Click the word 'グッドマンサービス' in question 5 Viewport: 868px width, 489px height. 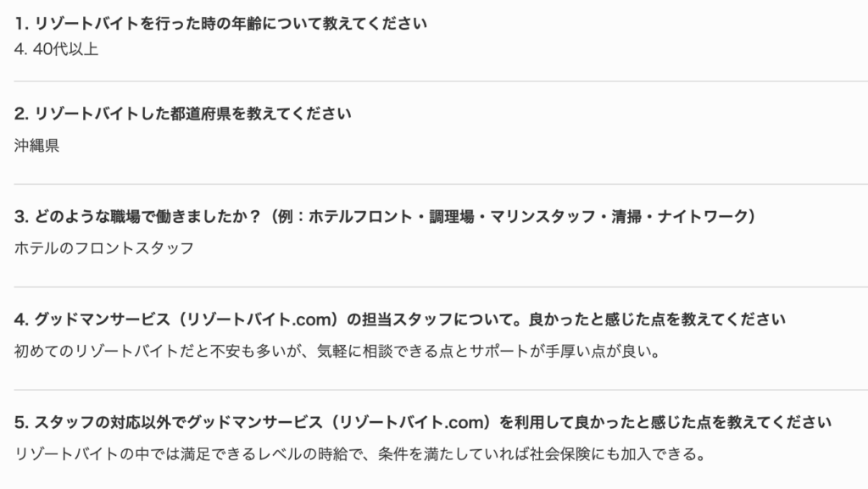click(x=254, y=422)
